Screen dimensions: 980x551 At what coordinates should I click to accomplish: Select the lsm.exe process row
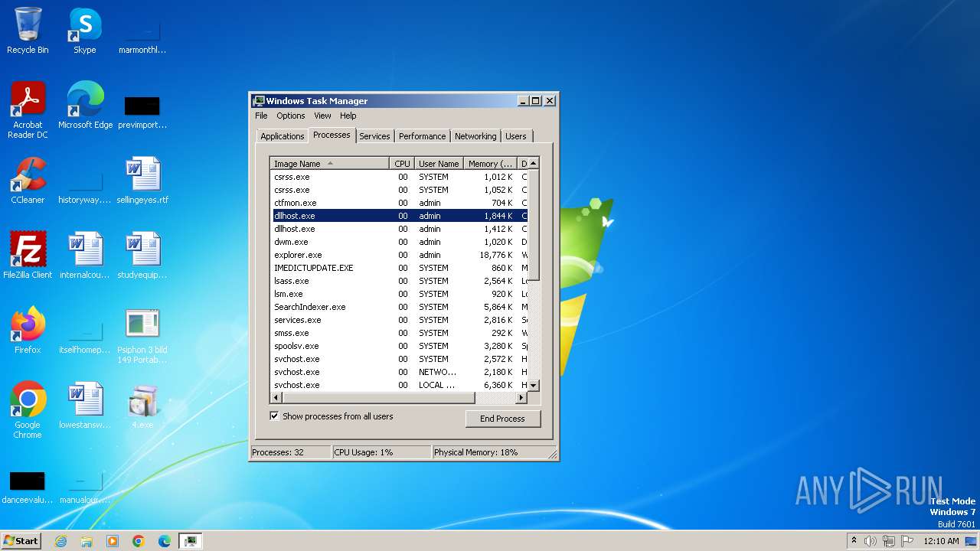[399, 294]
